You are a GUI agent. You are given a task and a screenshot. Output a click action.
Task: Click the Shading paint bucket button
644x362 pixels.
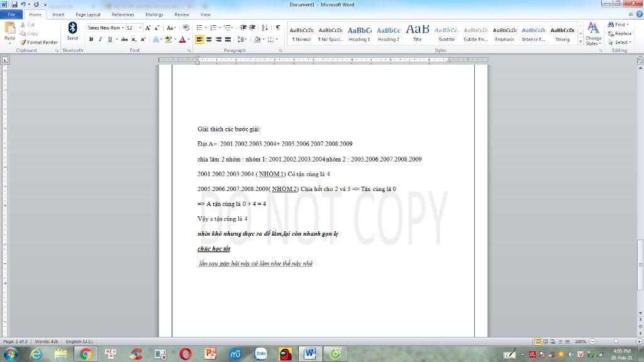[x=257, y=40]
